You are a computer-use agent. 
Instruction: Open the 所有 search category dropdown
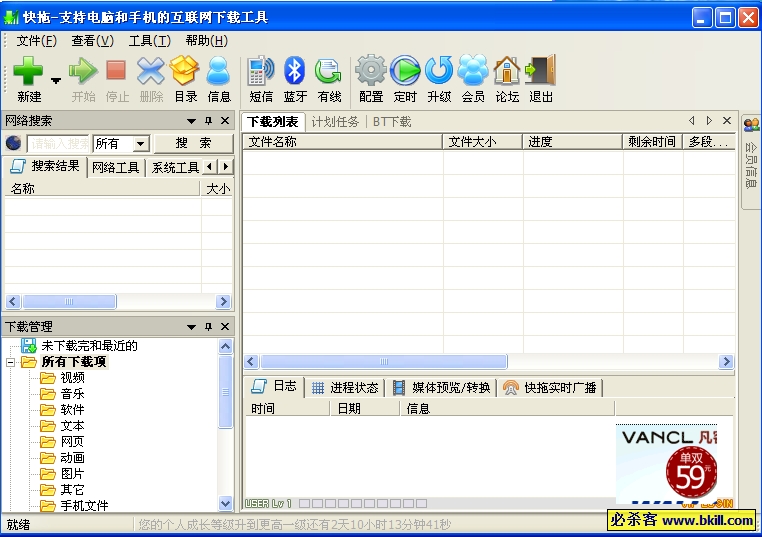(141, 144)
